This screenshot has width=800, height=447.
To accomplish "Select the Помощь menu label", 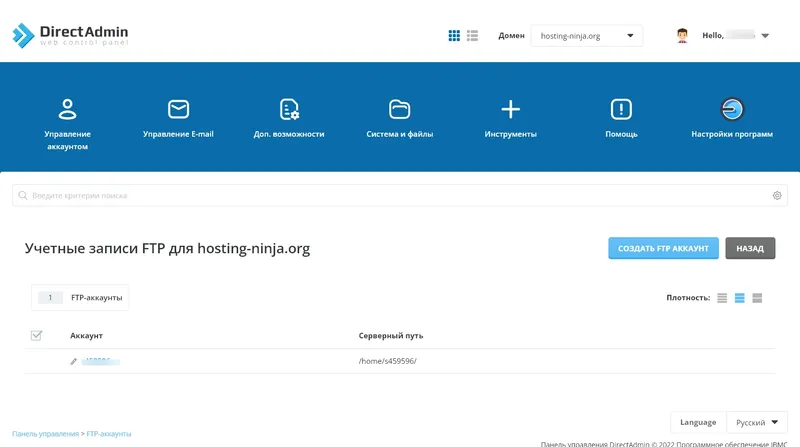I will tap(621, 134).
